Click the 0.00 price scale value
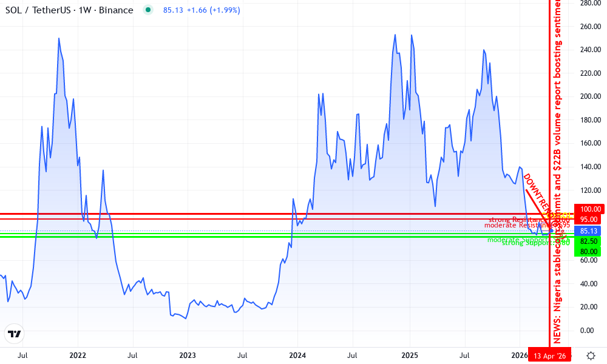This screenshot has height=364, width=607. click(x=587, y=331)
